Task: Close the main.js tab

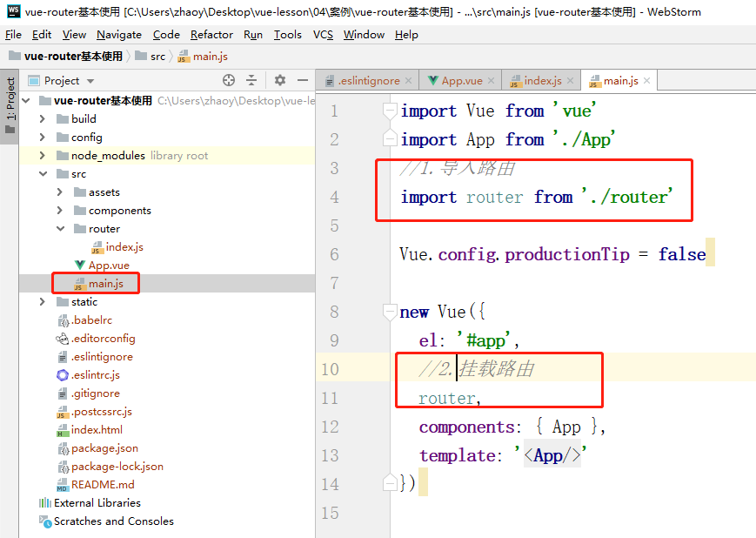Action: coord(646,81)
